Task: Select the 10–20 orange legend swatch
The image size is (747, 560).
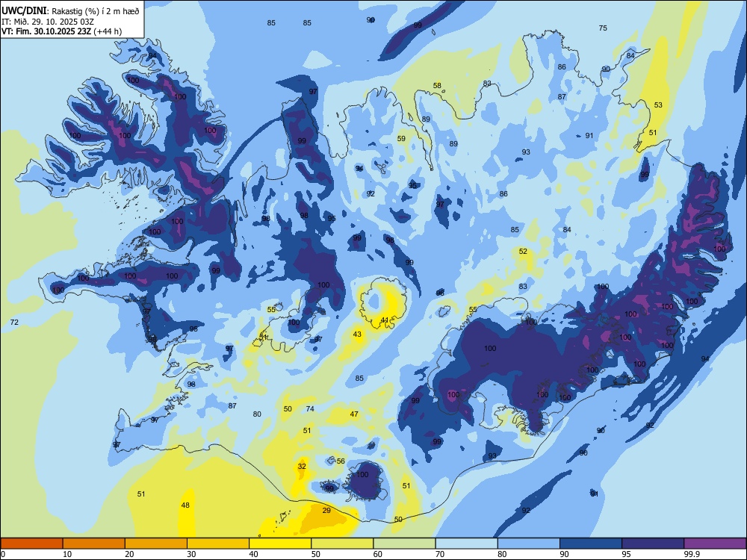Action: (94, 544)
